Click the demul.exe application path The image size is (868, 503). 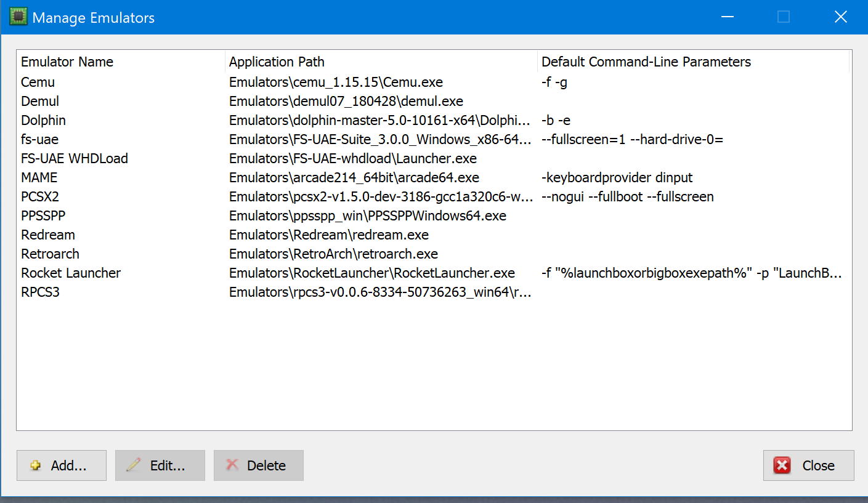tap(346, 101)
